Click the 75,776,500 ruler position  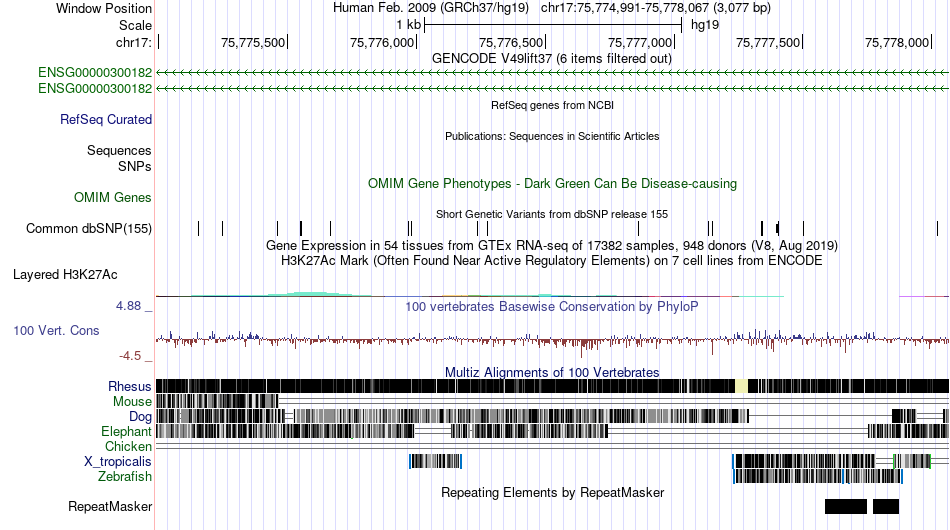511,42
